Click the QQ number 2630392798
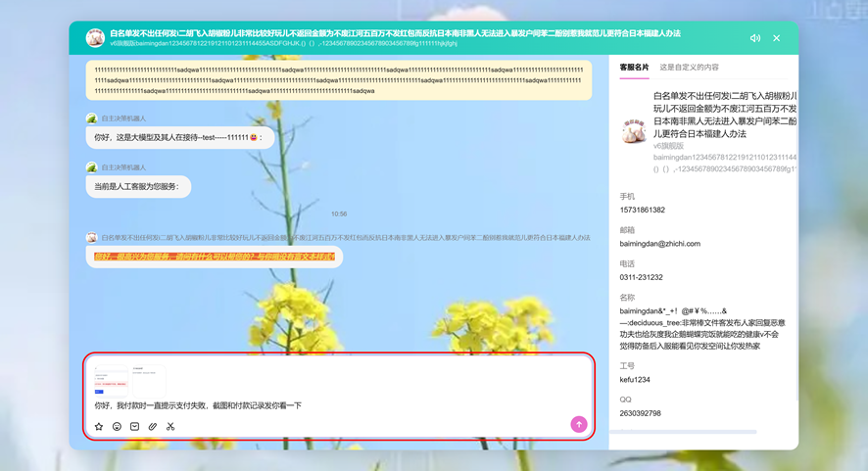The height and width of the screenshot is (471, 868). (x=640, y=413)
